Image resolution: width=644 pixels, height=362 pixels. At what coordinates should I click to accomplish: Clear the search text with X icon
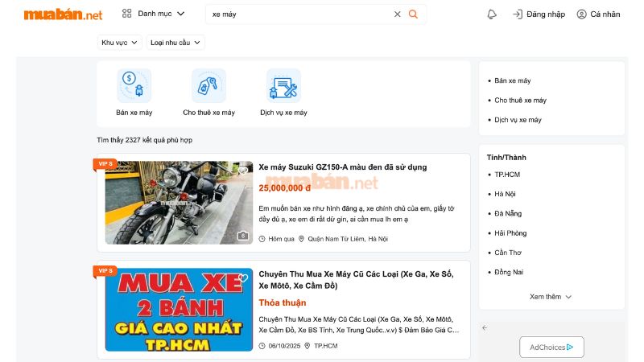[x=397, y=14]
